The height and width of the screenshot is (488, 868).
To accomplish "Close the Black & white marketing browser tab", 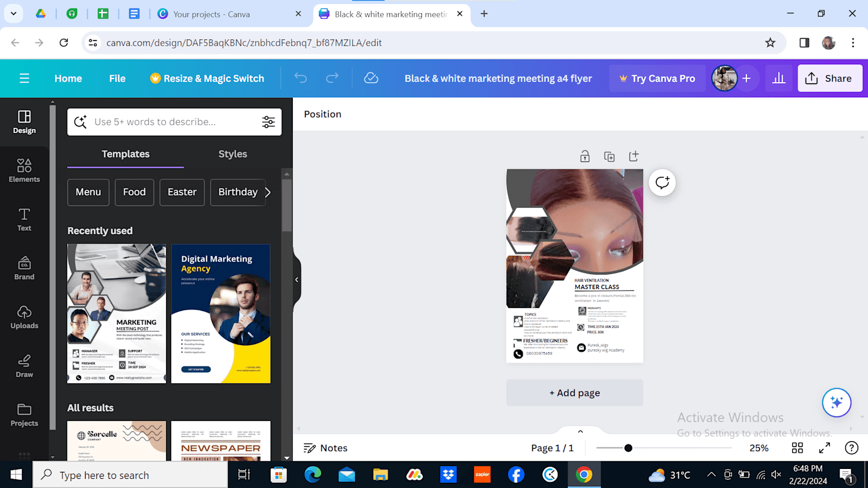I will point(460,13).
